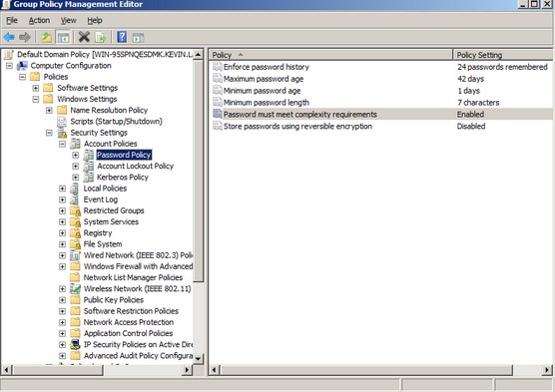The image size is (555, 392).
Task: Open the Action menu
Action: [x=39, y=21]
